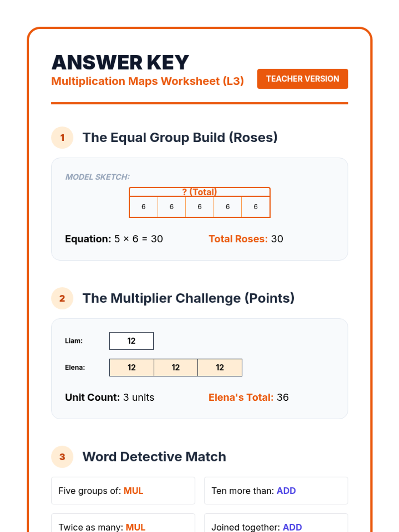
Task: Click the '? (Total)' bar label
Action: pyautogui.click(x=199, y=192)
